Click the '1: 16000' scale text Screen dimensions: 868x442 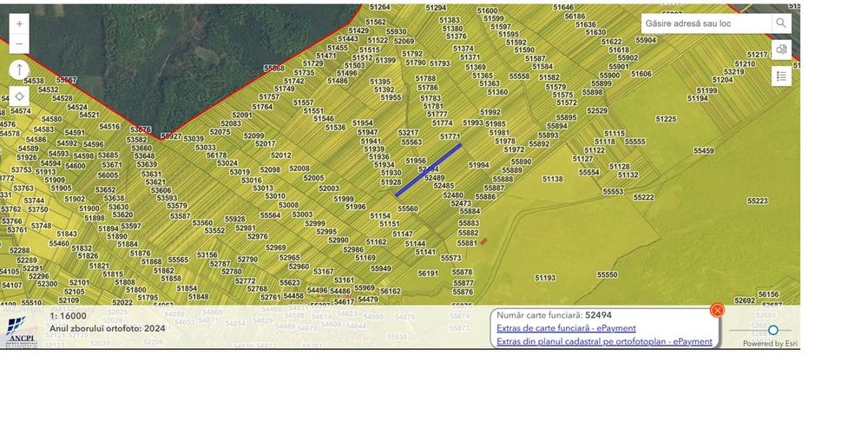[68, 316]
